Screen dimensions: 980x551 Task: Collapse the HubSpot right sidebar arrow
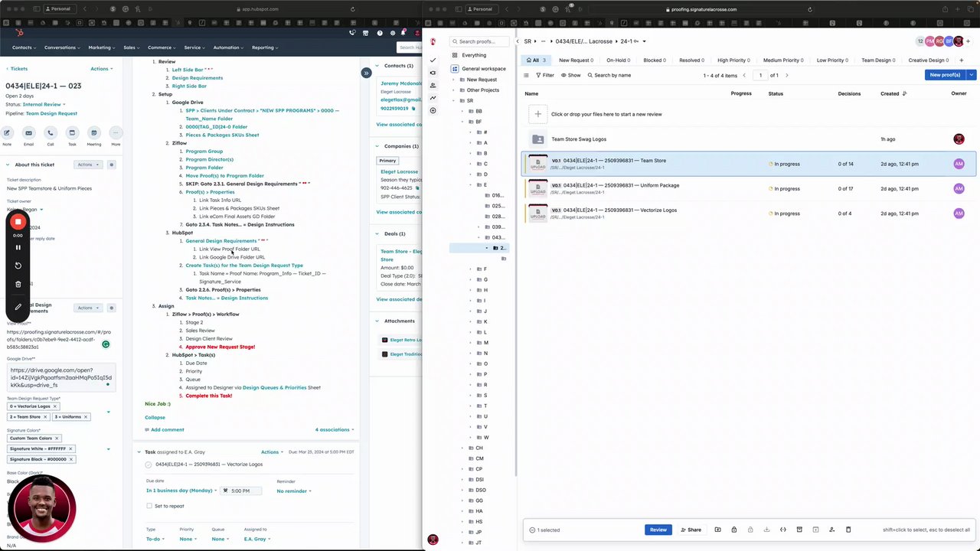tap(366, 73)
